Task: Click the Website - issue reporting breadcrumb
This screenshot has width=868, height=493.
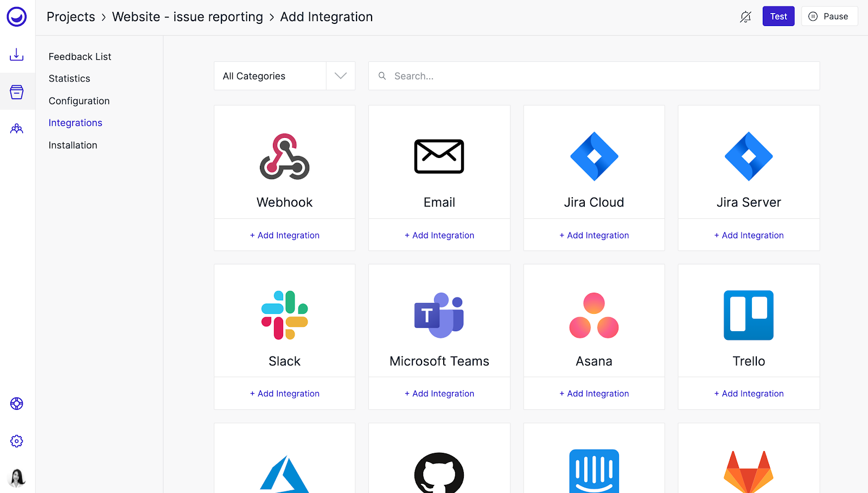Action: pyautogui.click(x=187, y=17)
